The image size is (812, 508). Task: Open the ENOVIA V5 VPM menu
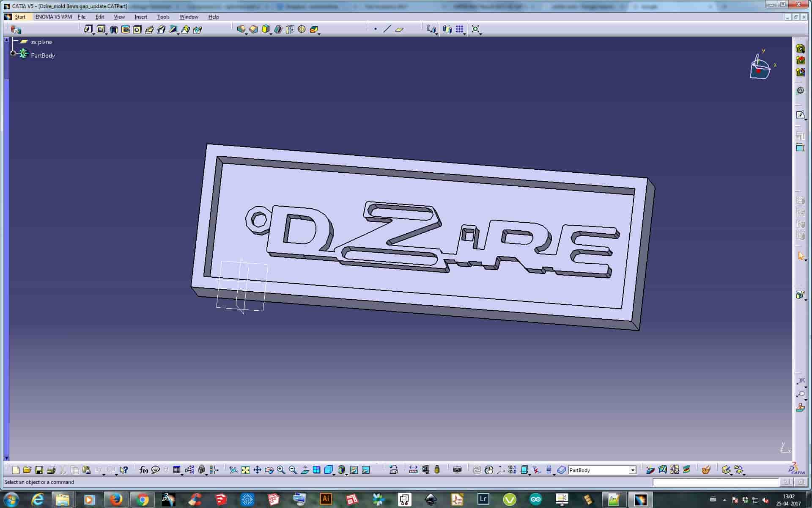pyautogui.click(x=53, y=17)
